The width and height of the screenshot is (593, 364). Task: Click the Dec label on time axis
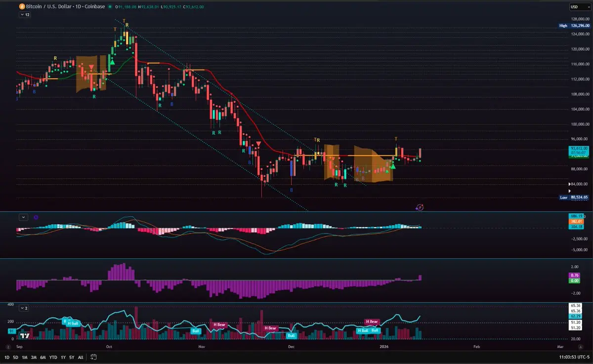tap(291, 347)
